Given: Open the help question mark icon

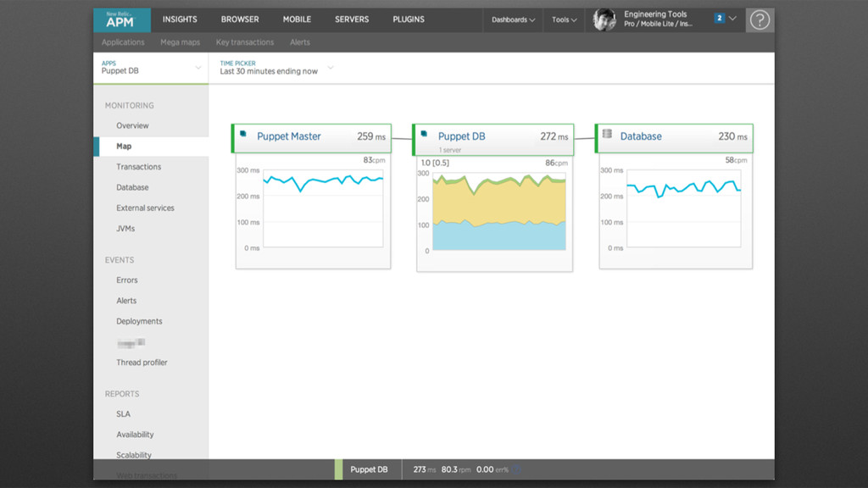Looking at the screenshot, I should coord(759,20).
